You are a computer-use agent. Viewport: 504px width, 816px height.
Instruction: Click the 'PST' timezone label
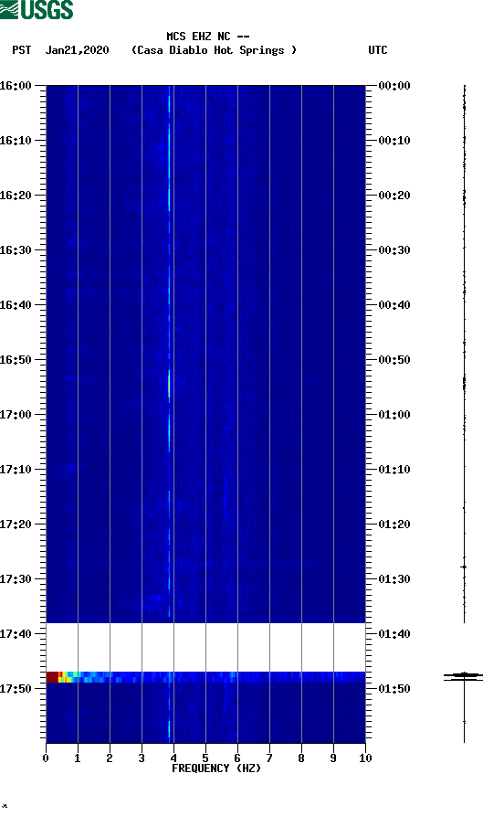(x=21, y=50)
